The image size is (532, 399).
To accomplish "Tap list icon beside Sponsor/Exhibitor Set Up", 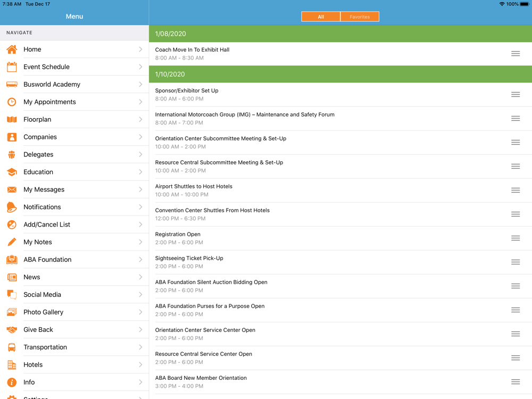I will tap(516, 94).
